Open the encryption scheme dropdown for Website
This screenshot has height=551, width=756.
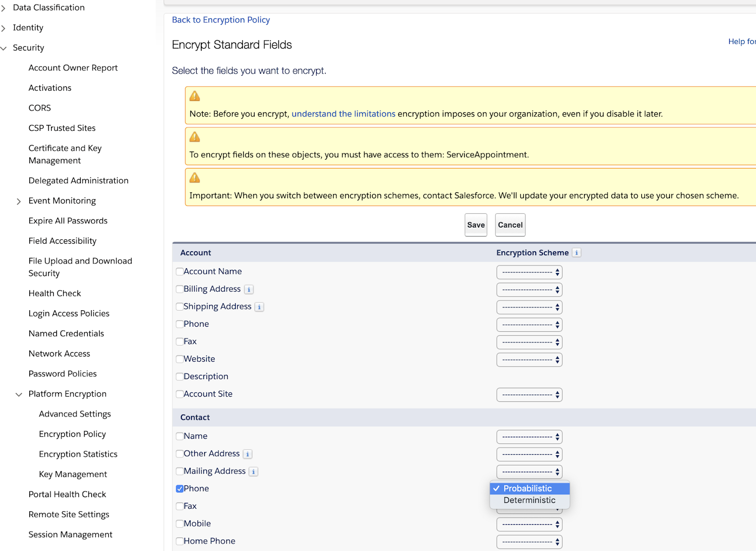point(529,359)
